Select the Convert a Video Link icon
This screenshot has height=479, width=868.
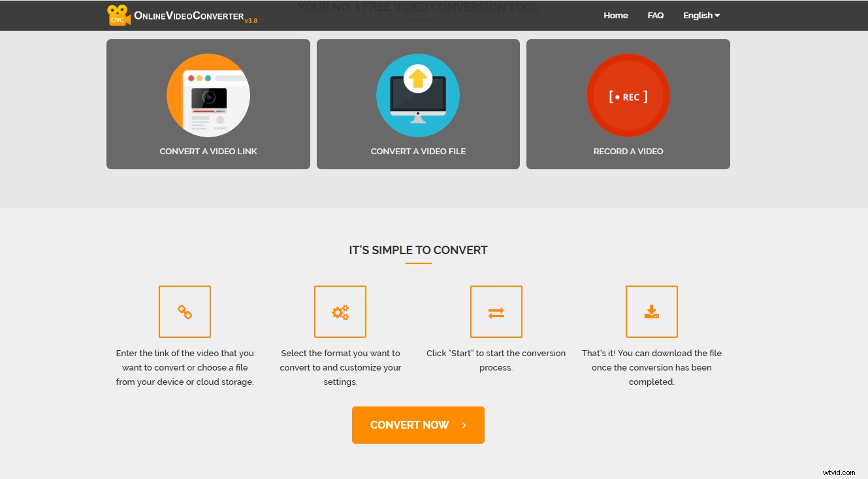208,95
